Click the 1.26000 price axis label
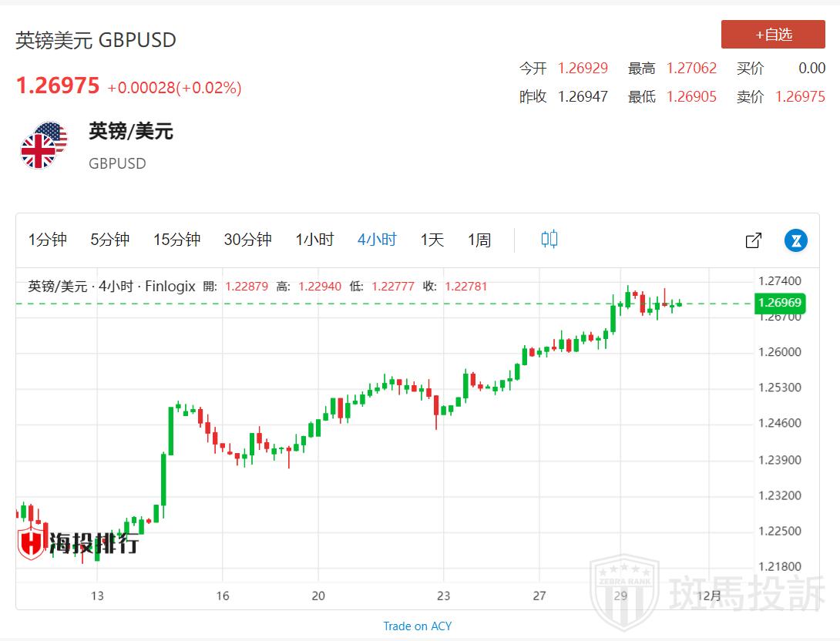This screenshot has height=641, width=840. [780, 352]
